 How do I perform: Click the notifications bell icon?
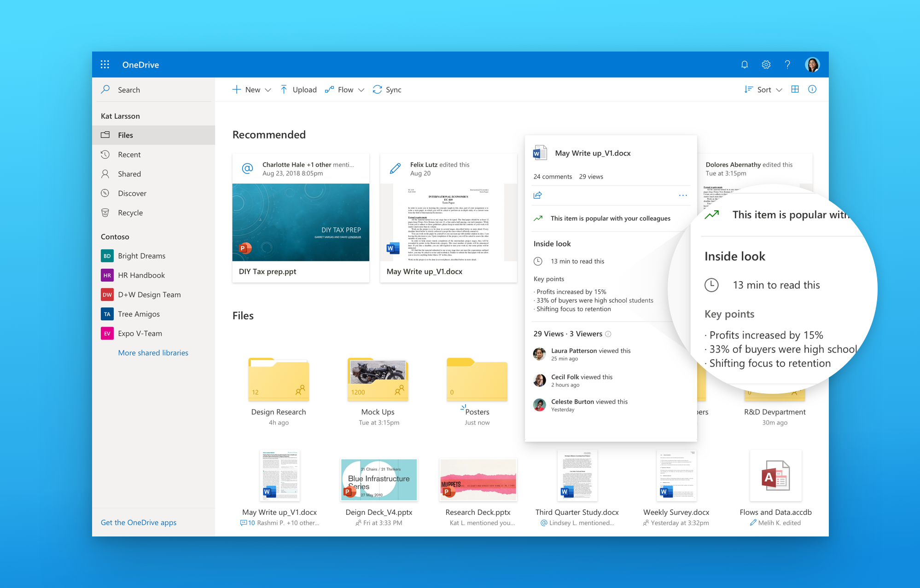point(745,64)
